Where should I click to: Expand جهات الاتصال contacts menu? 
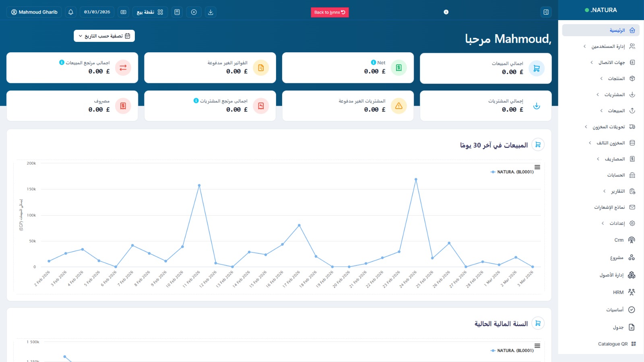[x=601, y=62]
